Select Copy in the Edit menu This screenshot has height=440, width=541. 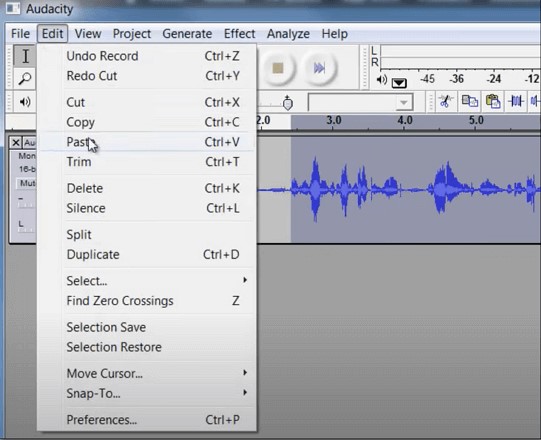(147, 122)
